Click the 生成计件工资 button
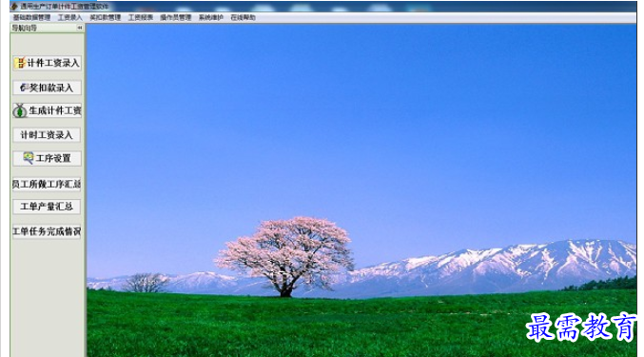 (47, 111)
